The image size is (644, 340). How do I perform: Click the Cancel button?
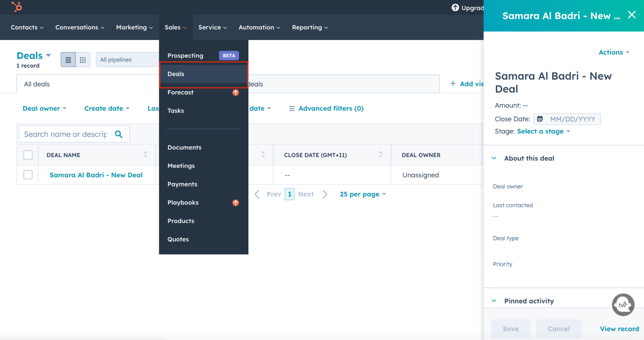point(559,329)
